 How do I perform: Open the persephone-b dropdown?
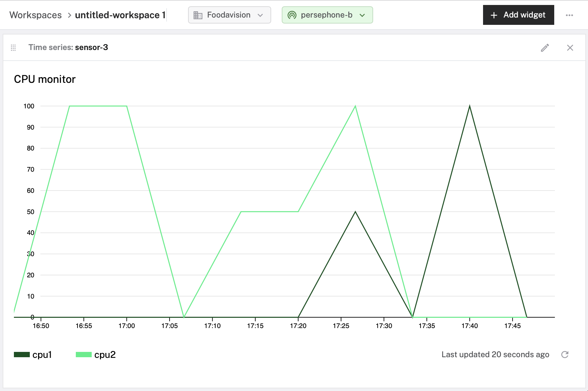[327, 15]
